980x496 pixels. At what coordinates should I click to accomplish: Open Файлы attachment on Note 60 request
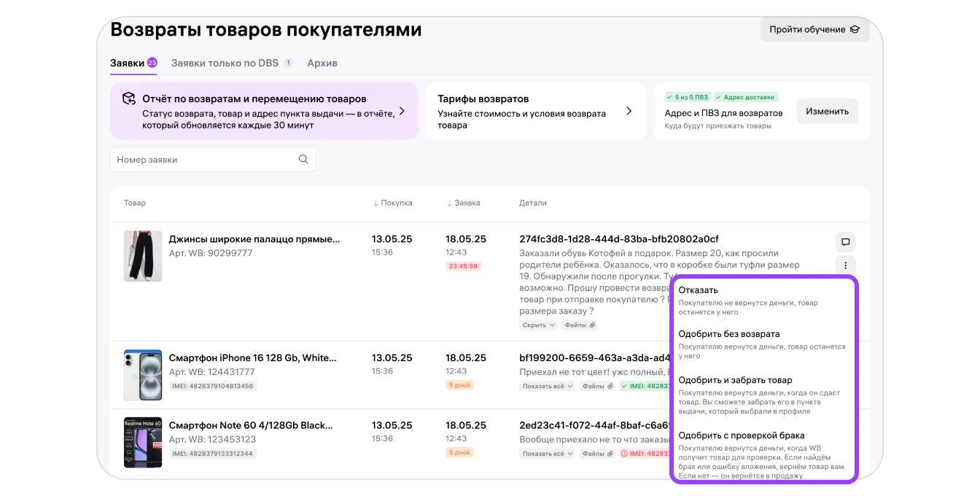(597, 453)
